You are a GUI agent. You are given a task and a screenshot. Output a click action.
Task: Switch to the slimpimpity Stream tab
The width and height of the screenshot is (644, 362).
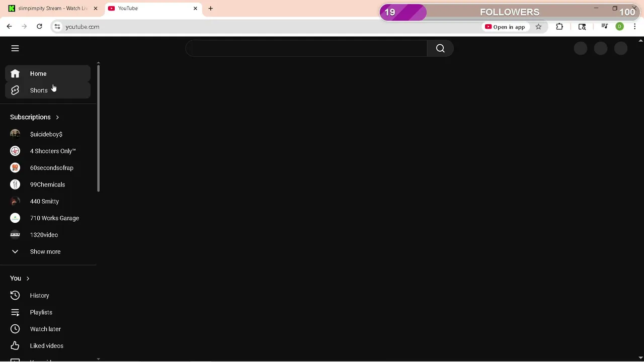[x=52, y=9]
